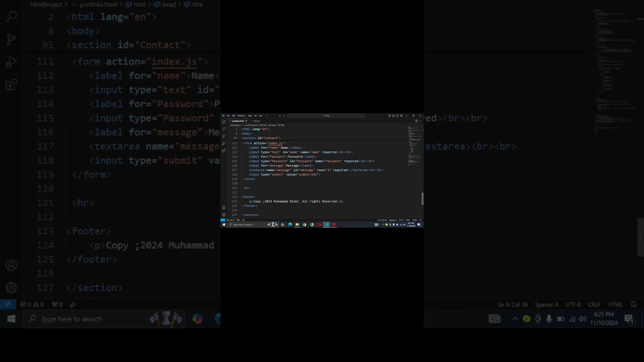Open Windows Start in the centered taskbar
Viewport: 644px width, 362px height.
point(224,225)
